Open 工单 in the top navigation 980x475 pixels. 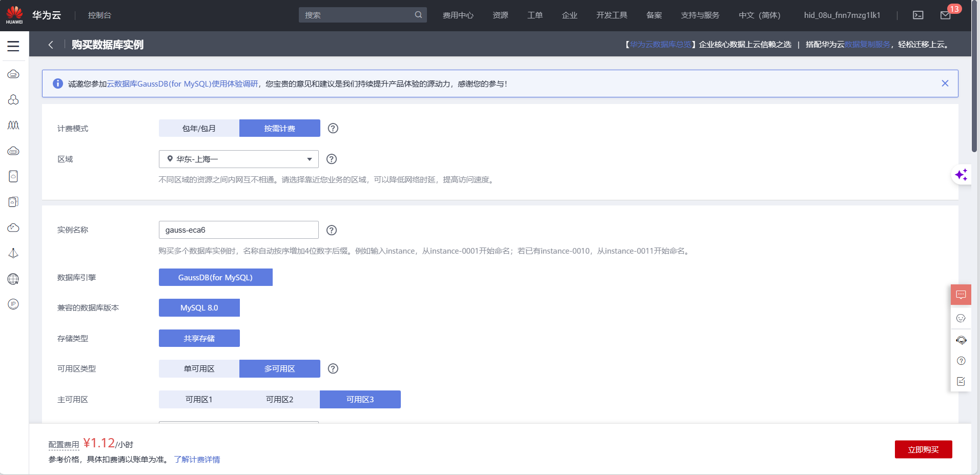point(535,15)
